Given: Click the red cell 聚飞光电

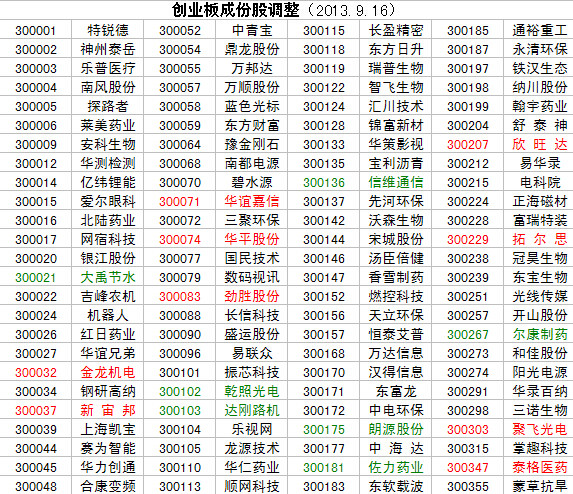Looking at the screenshot, I should [x=540, y=429].
